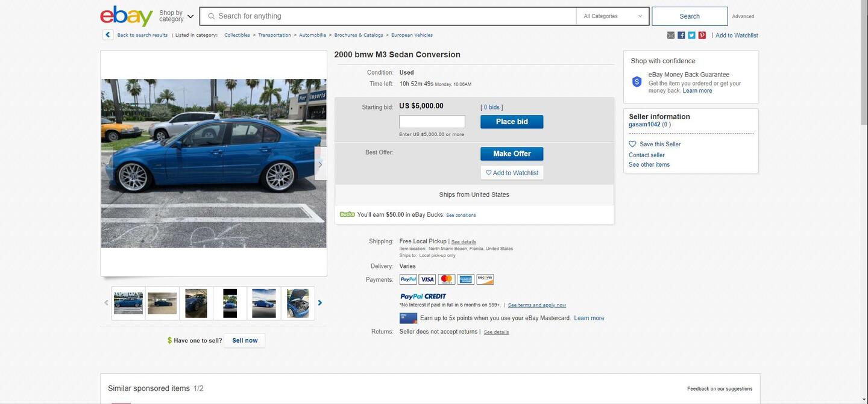
Task: Open the Collectibles breadcrumb
Action: 237,35
